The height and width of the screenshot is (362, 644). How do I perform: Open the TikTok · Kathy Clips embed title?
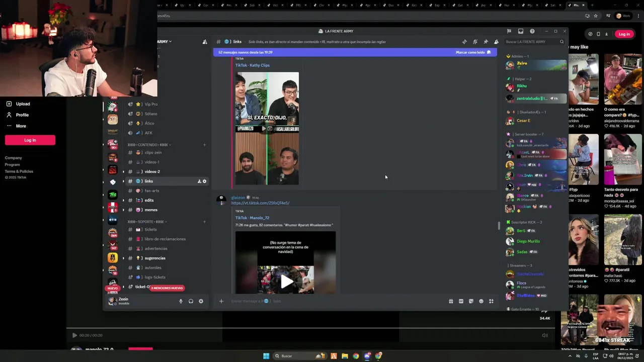(253, 65)
